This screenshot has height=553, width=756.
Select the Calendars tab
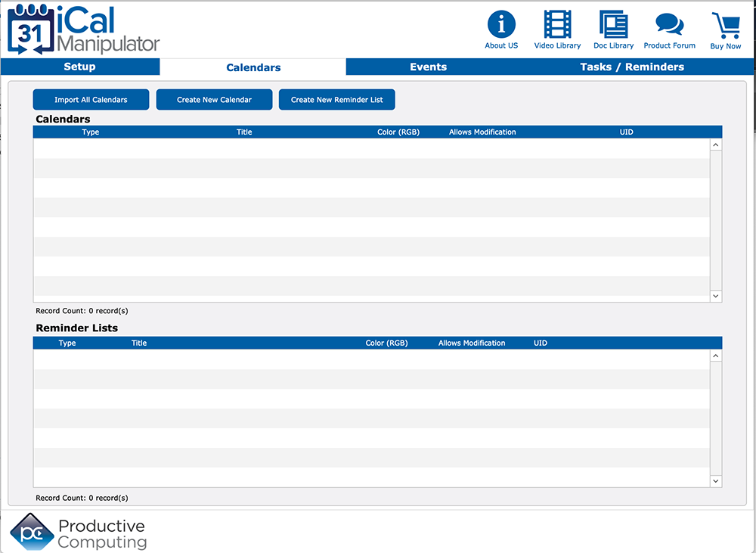pyautogui.click(x=253, y=67)
